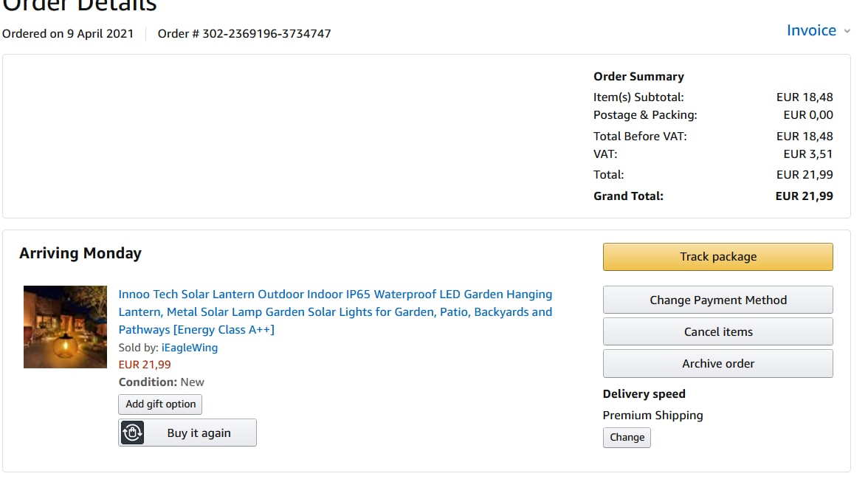This screenshot has height=482, width=868.
Task: Click the Arriving Monday heading
Action: pos(80,253)
